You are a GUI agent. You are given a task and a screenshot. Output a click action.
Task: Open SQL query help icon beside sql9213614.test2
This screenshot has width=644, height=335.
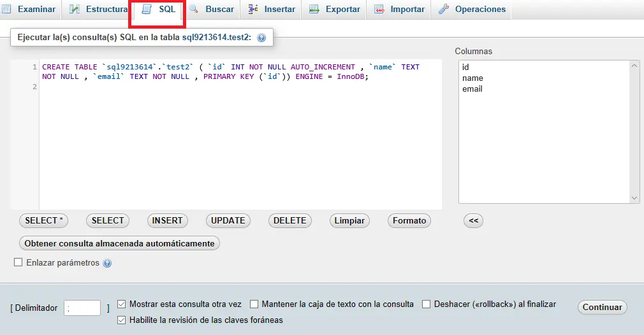pyautogui.click(x=261, y=38)
